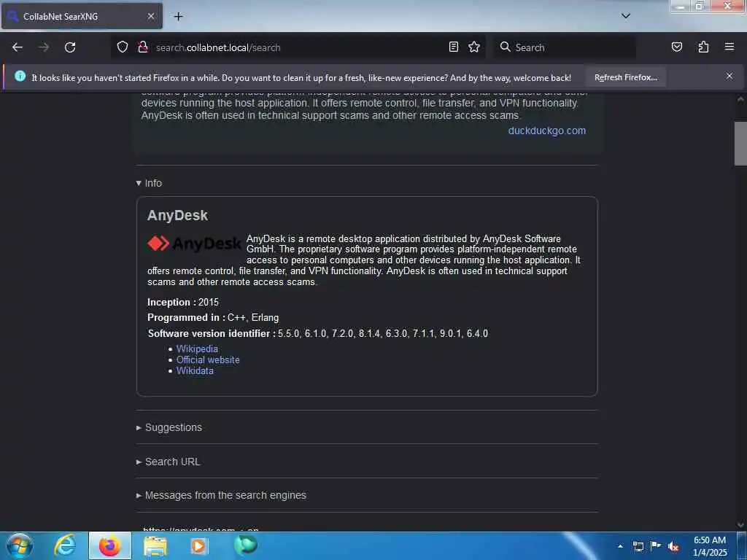The height and width of the screenshot is (560, 747).
Task: Select the CollabNet SearXNG tab
Action: [x=82, y=16]
